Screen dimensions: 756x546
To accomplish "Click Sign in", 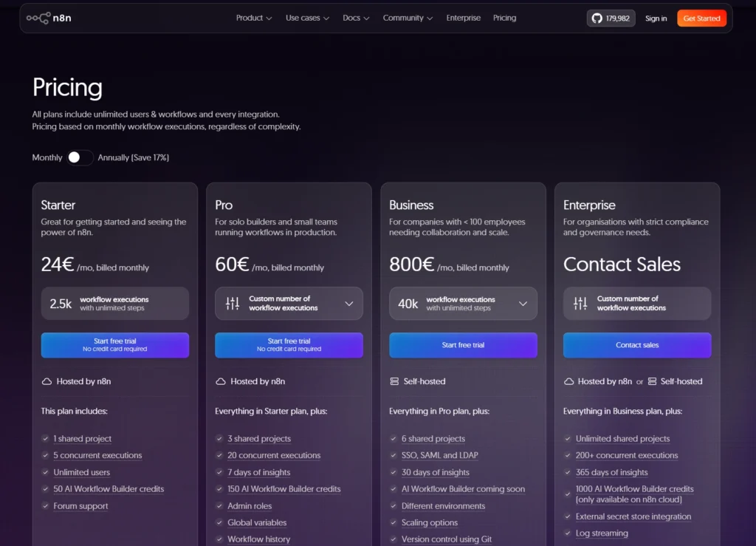I will [656, 18].
